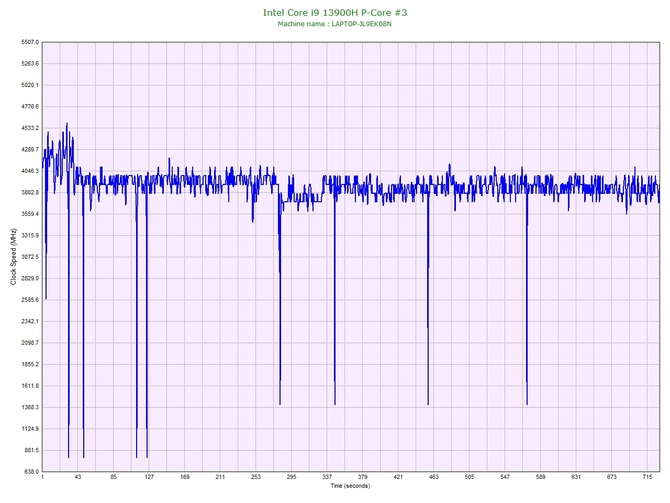Click the 2342.1 y-axis value
Viewport: 670px width, 503px height.
[x=30, y=321]
